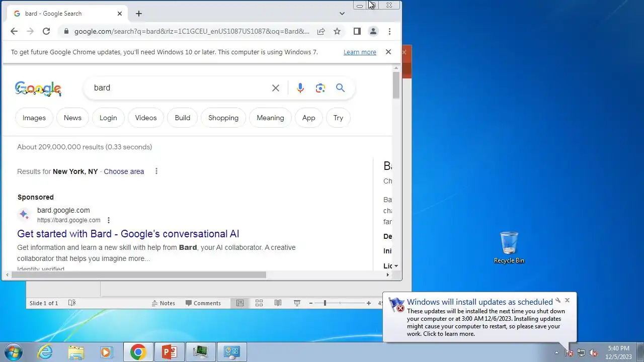Open Windows Explorer from taskbar
This screenshot has width=644, height=362.
tap(76, 352)
